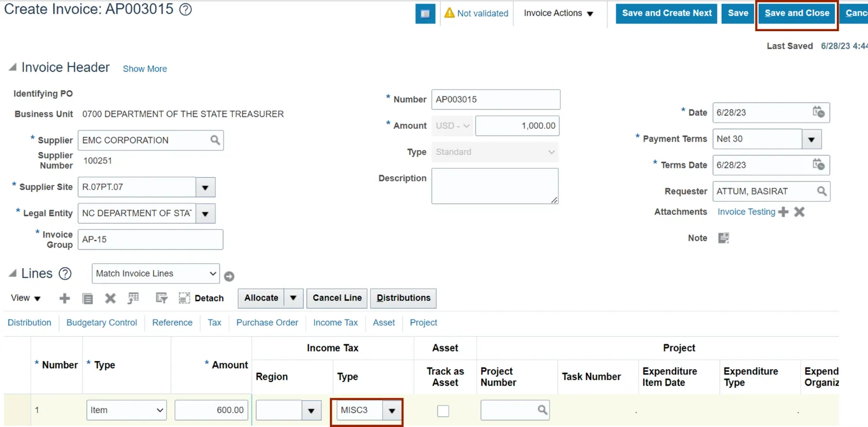Click the Project Number search icon
Screen dimensions: 868x427
point(542,410)
